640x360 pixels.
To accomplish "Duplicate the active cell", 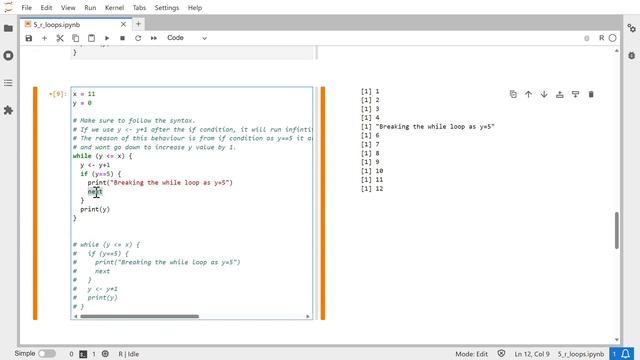I will [513, 94].
